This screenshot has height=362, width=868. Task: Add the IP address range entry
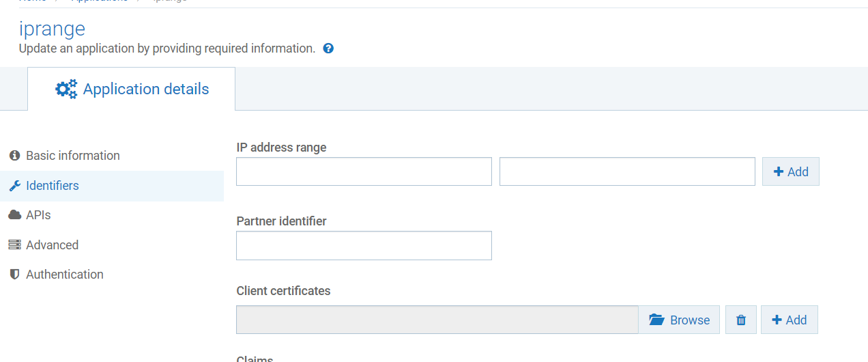coord(790,172)
